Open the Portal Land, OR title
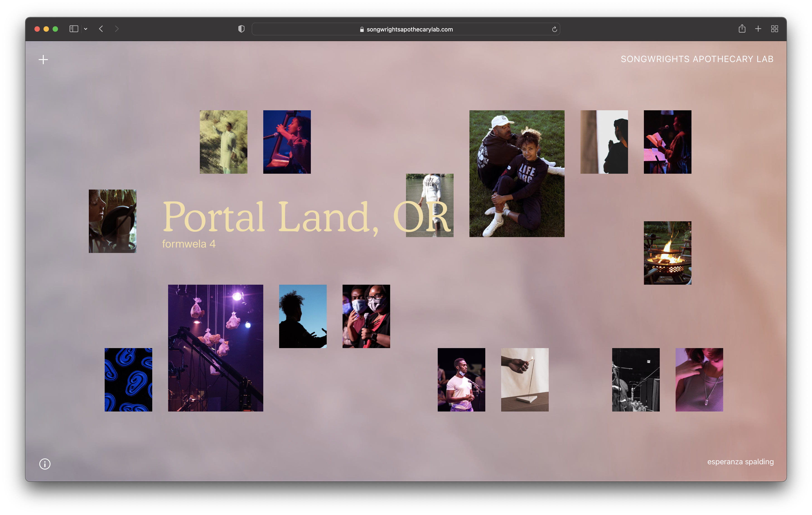The image size is (812, 515). [270, 217]
